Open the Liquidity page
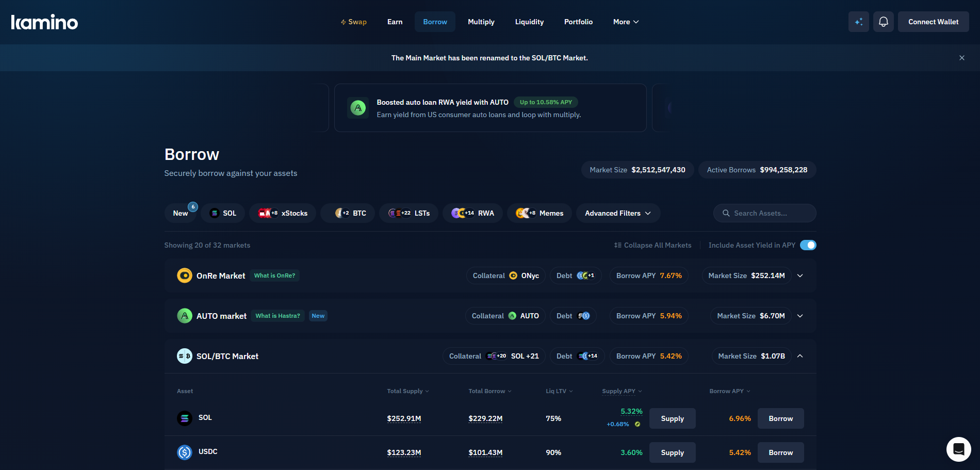 pyautogui.click(x=529, y=22)
